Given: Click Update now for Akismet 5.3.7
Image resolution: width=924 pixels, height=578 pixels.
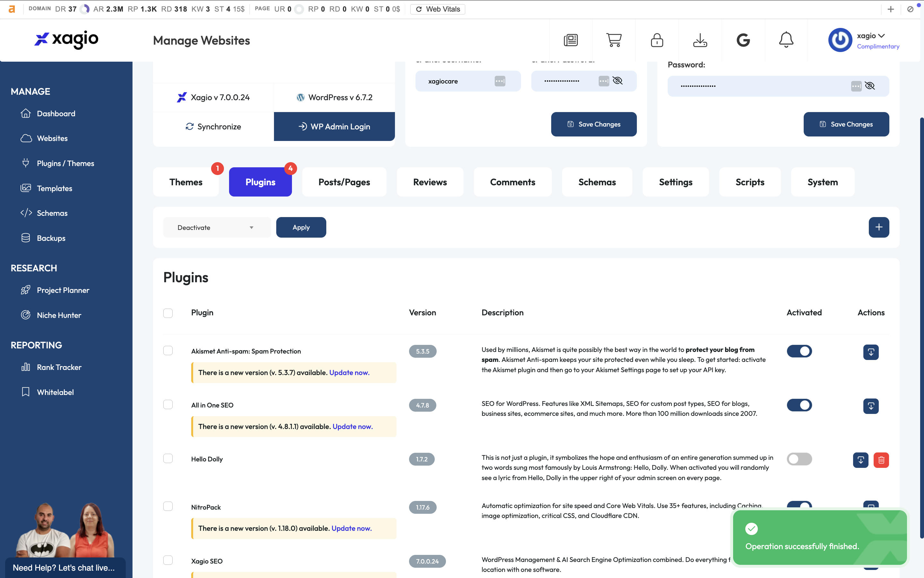Looking at the screenshot, I should coord(349,372).
